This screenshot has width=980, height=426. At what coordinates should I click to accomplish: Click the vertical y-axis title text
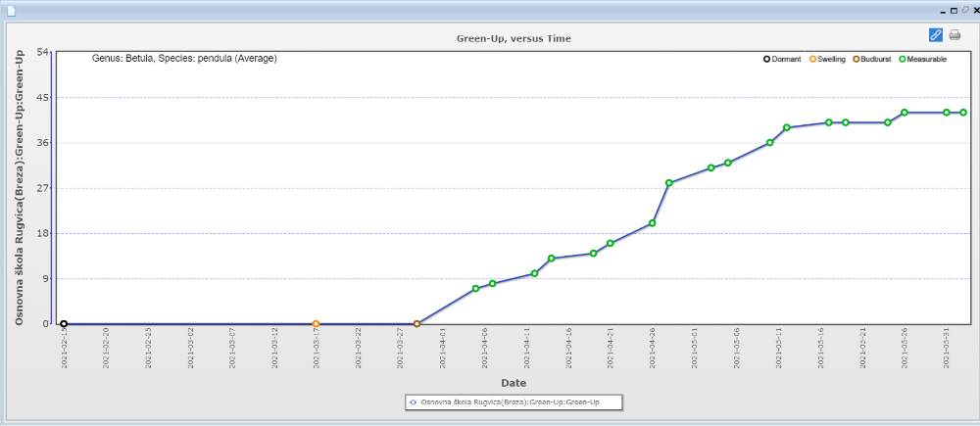click(21, 187)
